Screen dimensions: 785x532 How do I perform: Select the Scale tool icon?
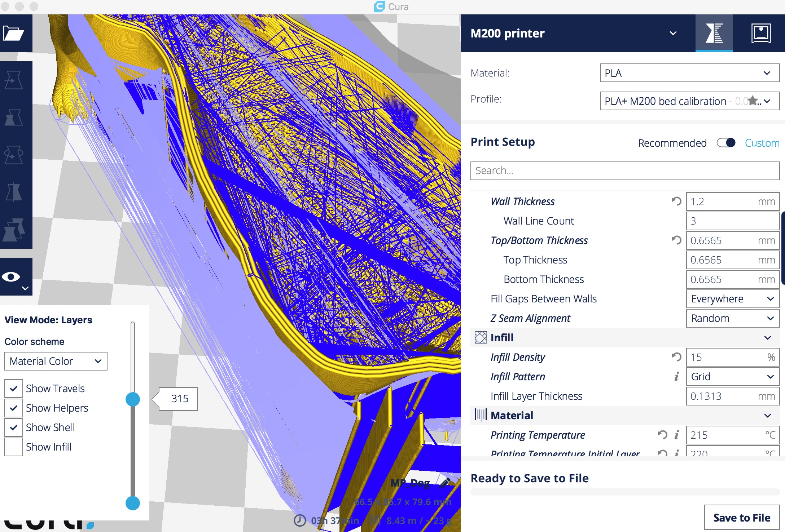(x=14, y=118)
